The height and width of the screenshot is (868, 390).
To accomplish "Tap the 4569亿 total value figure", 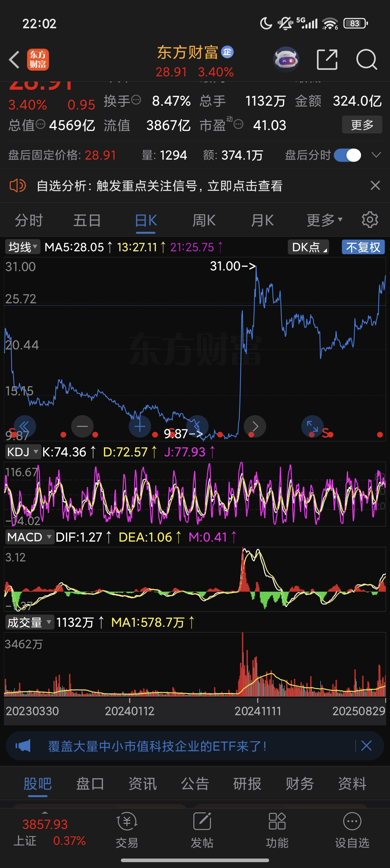I will pos(72,125).
